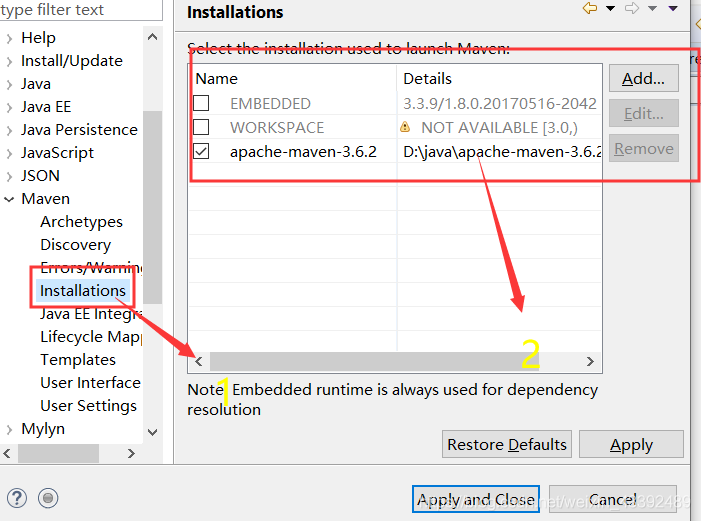Select the apache-maven-3.6.2 name cell
This screenshot has height=521, width=701.
pyautogui.click(x=303, y=152)
